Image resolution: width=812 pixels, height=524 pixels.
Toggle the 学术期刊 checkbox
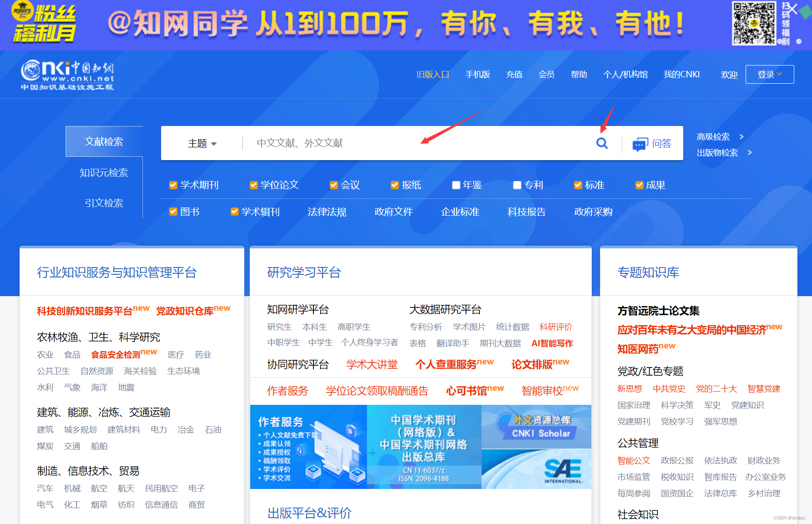(173, 185)
